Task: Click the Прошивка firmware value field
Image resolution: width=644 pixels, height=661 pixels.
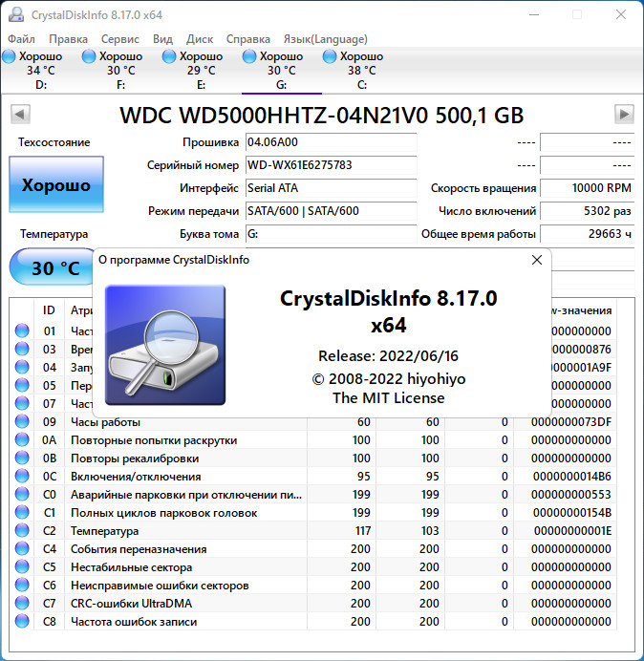Action: click(x=331, y=142)
